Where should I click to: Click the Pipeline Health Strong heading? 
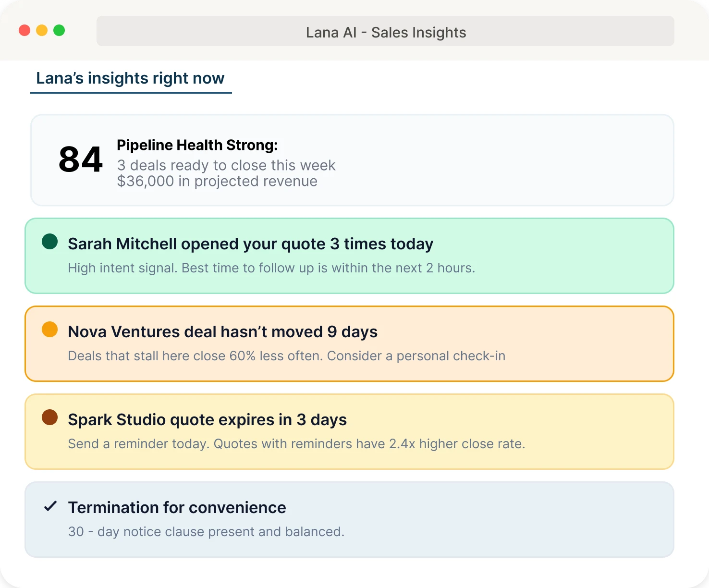pyautogui.click(x=197, y=145)
